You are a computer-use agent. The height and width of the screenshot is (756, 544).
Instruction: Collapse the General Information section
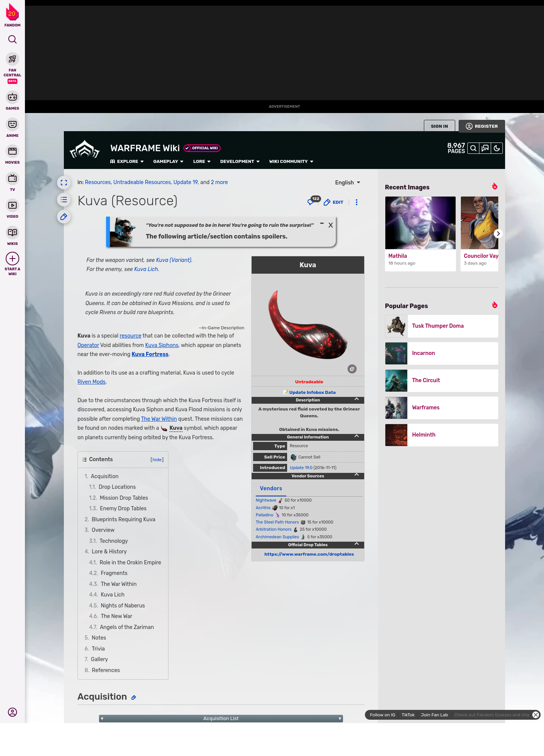pos(357,436)
